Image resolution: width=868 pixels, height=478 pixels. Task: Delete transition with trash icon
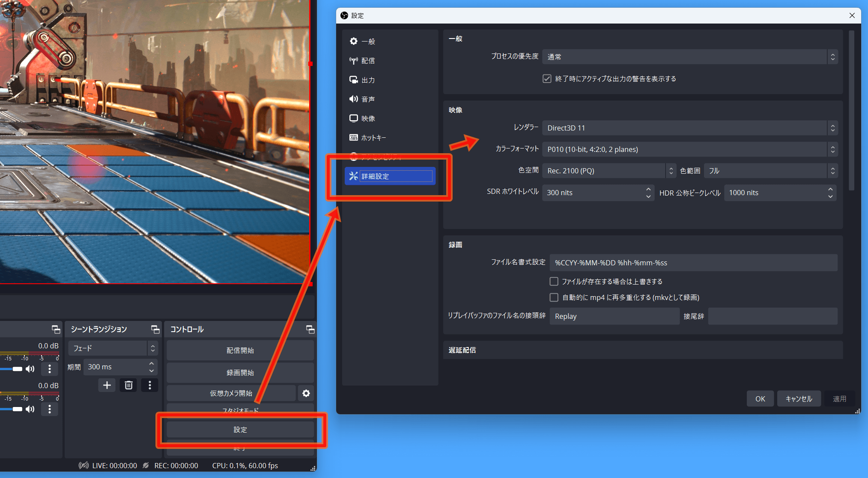point(128,385)
